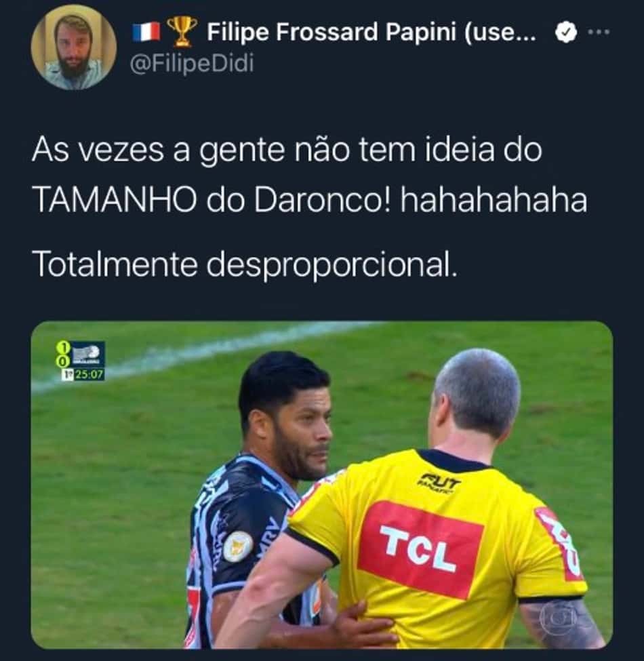Screen dimensions: 644x661
Task: Open the author's round profile avatar
Action: (x=74, y=47)
